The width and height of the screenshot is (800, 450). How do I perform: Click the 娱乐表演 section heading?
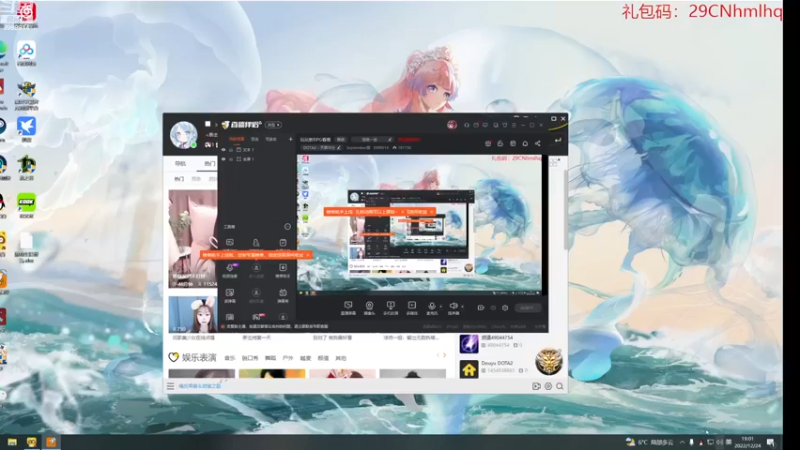199,357
